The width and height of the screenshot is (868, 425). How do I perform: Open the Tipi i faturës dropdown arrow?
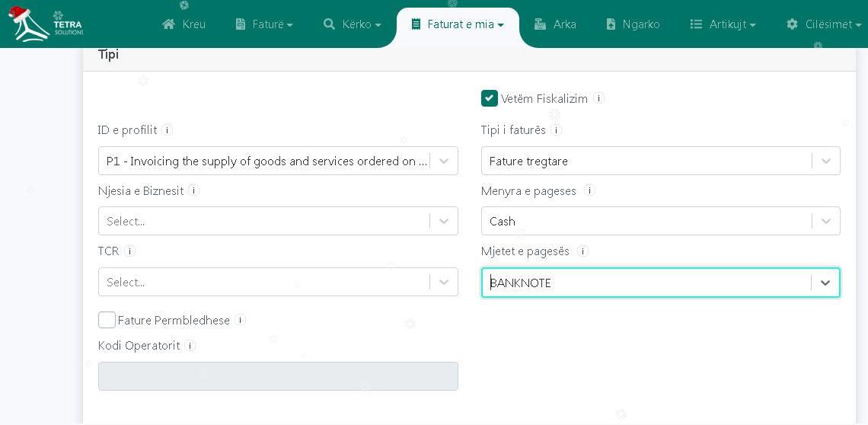826,161
